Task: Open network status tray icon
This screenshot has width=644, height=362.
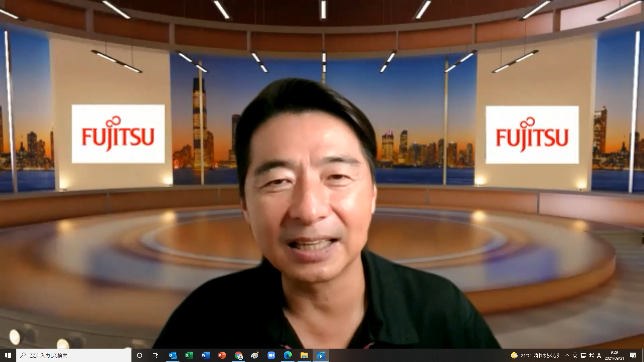Action: click(583, 355)
